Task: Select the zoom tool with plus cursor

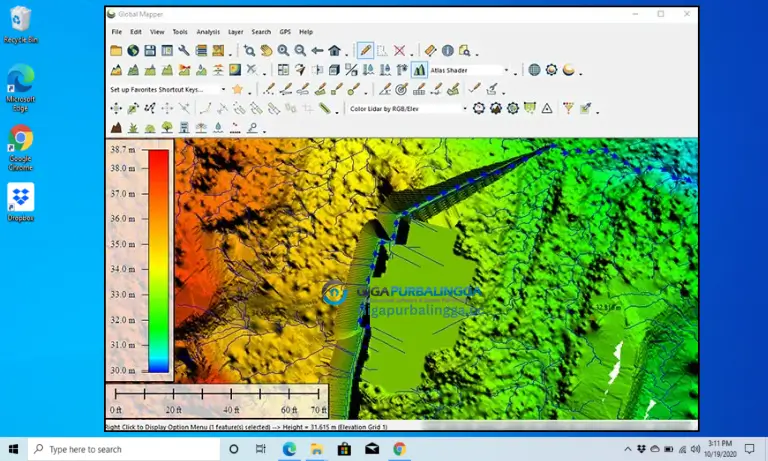Action: (249, 50)
